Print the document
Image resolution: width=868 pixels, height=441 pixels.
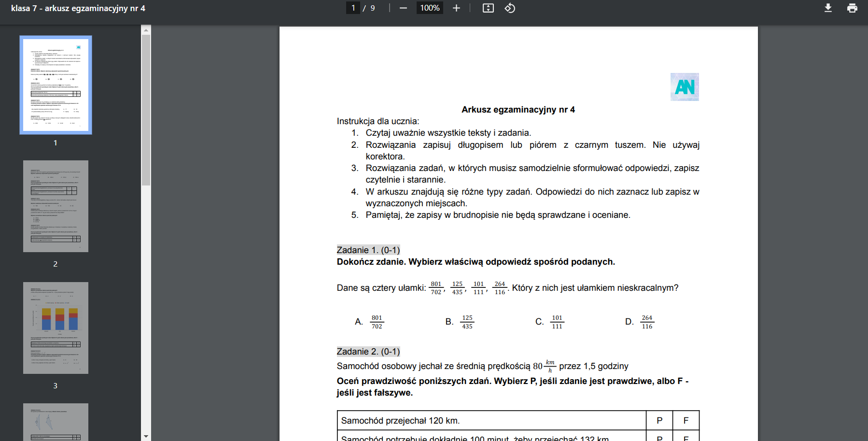point(852,8)
